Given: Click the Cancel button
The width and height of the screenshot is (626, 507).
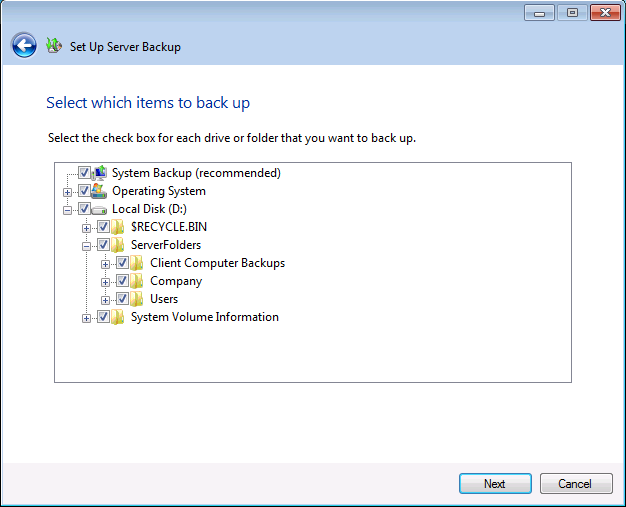Looking at the screenshot, I should 575,484.
